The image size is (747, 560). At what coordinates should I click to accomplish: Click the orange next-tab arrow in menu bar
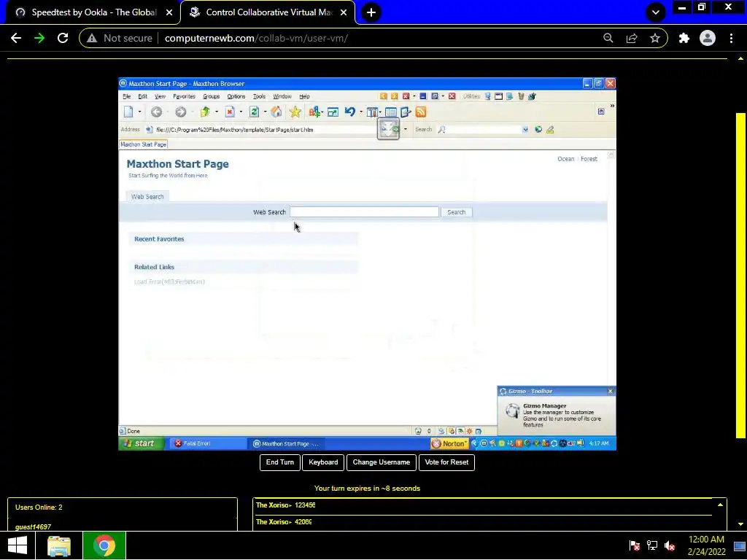pos(395,96)
